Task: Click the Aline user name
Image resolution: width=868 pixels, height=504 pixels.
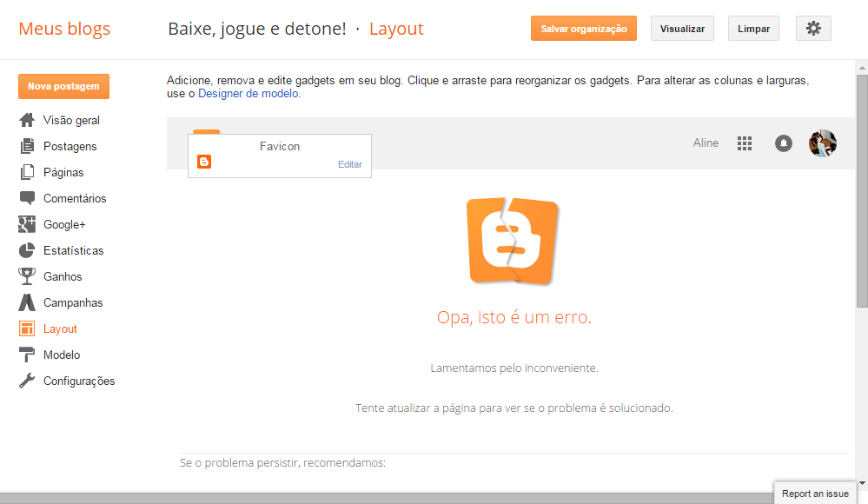Action: [706, 143]
